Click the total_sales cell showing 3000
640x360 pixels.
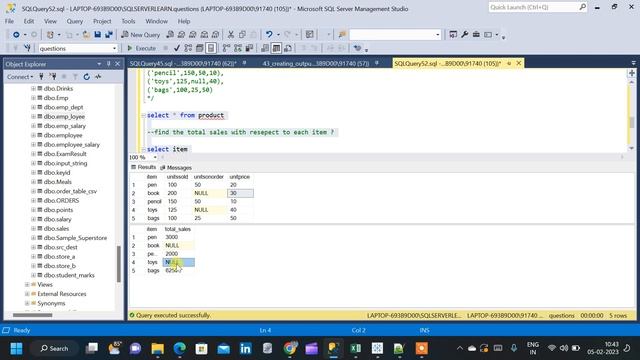(178, 237)
